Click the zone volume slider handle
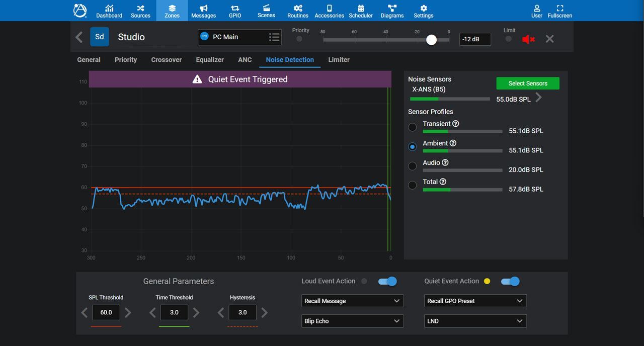Viewport: 644px width, 346px height. 431,40
